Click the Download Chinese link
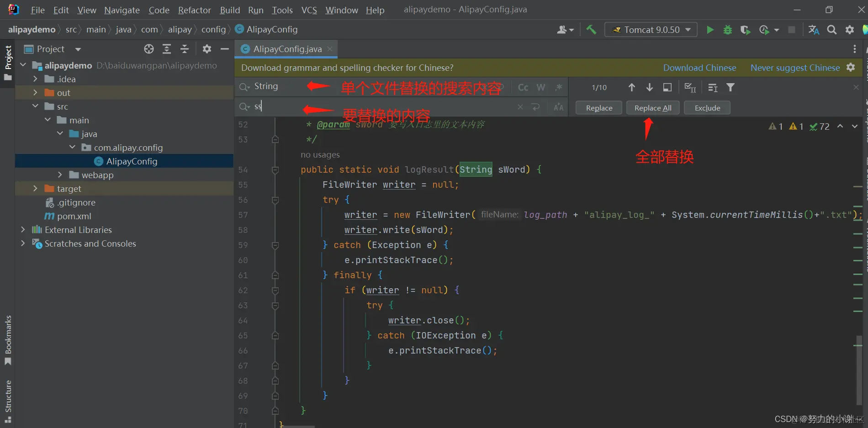Screen dimensions: 868x428 [699, 68]
